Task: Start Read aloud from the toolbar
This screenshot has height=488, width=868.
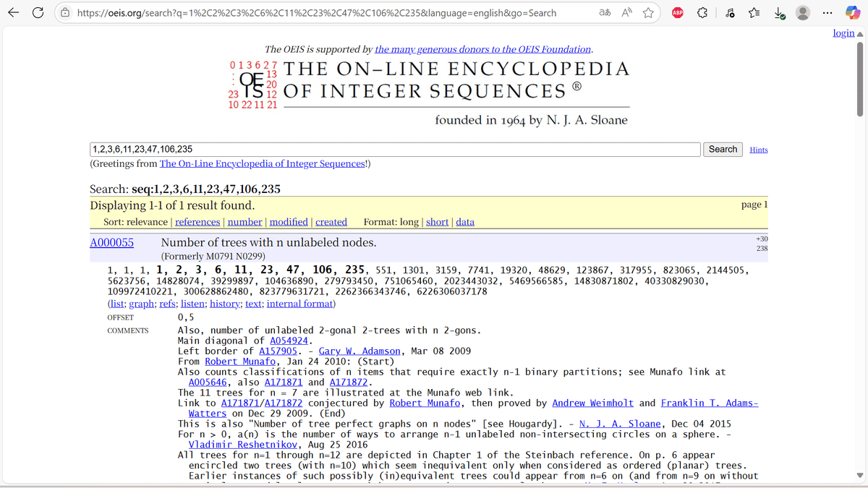Action: click(x=626, y=12)
